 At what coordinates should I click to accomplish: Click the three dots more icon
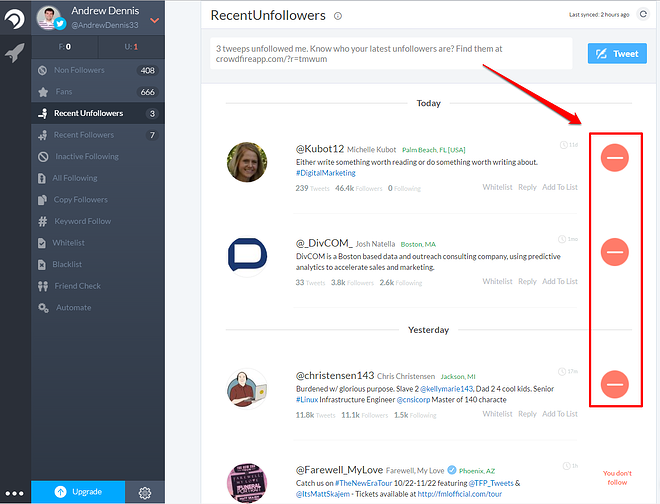(x=15, y=493)
